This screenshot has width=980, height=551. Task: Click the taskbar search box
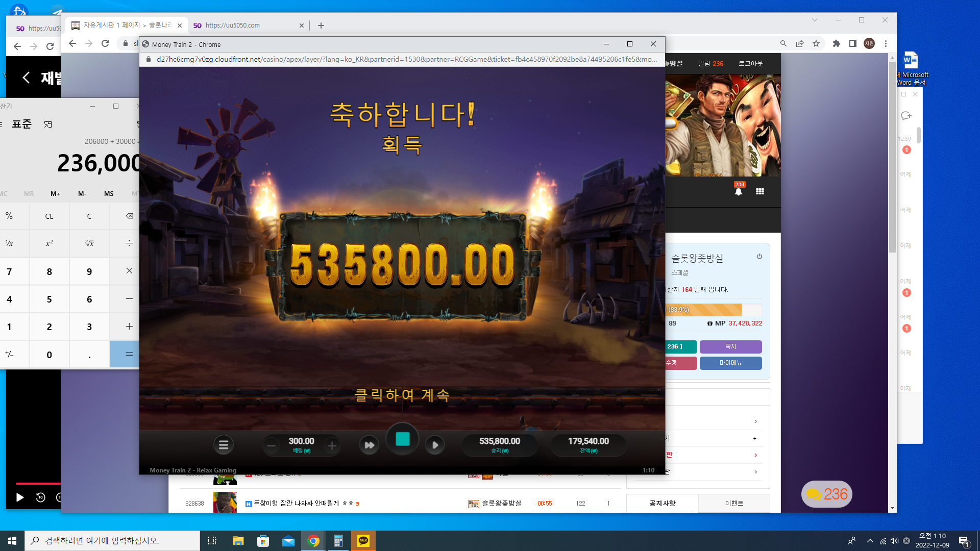click(x=112, y=541)
